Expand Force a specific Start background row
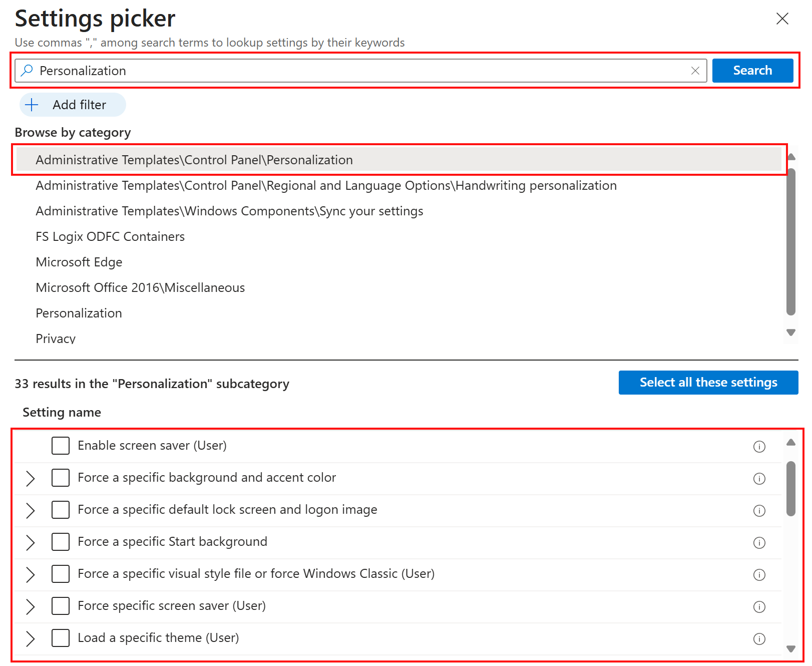 [x=30, y=542]
